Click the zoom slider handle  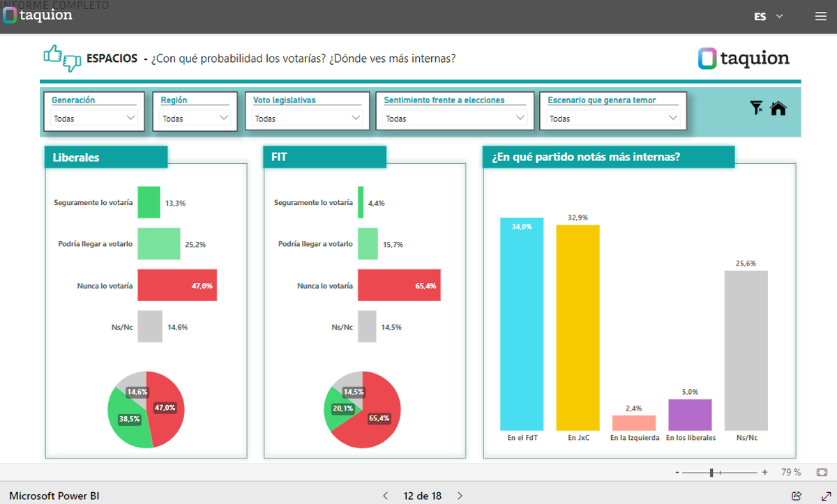711,472
